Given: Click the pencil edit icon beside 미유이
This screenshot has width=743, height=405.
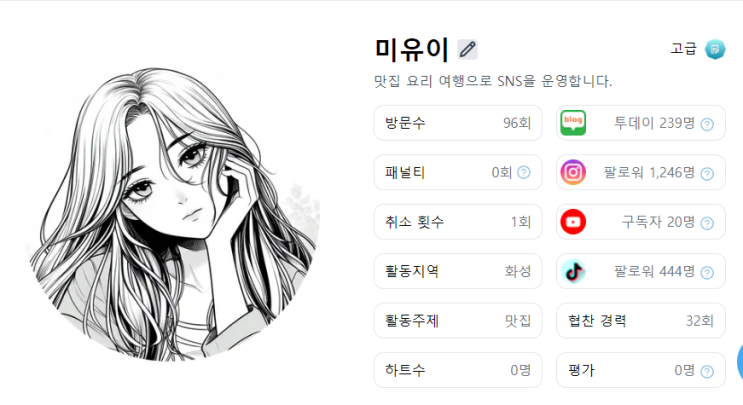Looking at the screenshot, I should tap(467, 49).
